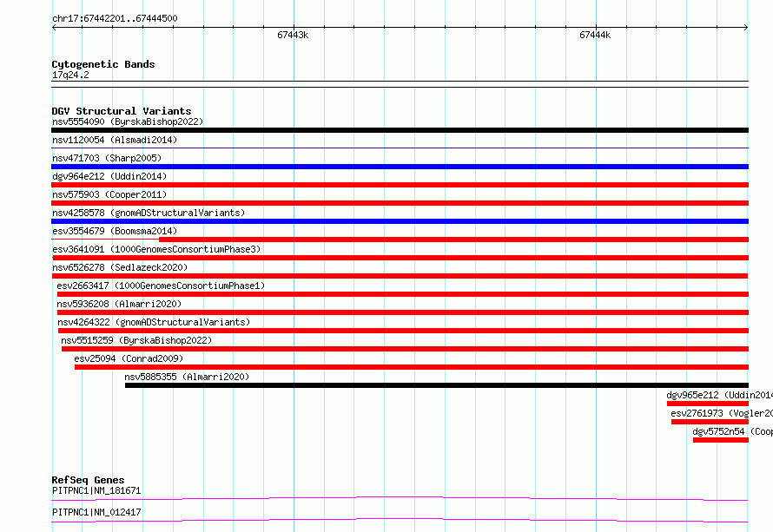Click the nsv5554090 (ByrskaBishop2022) variant label
This screenshot has height=532, width=773.
click(128, 122)
